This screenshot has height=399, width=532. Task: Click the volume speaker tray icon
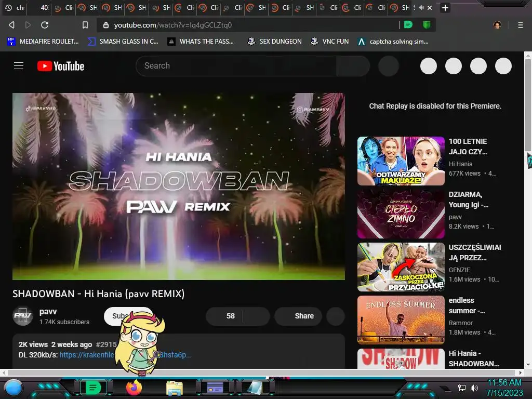[474, 388]
